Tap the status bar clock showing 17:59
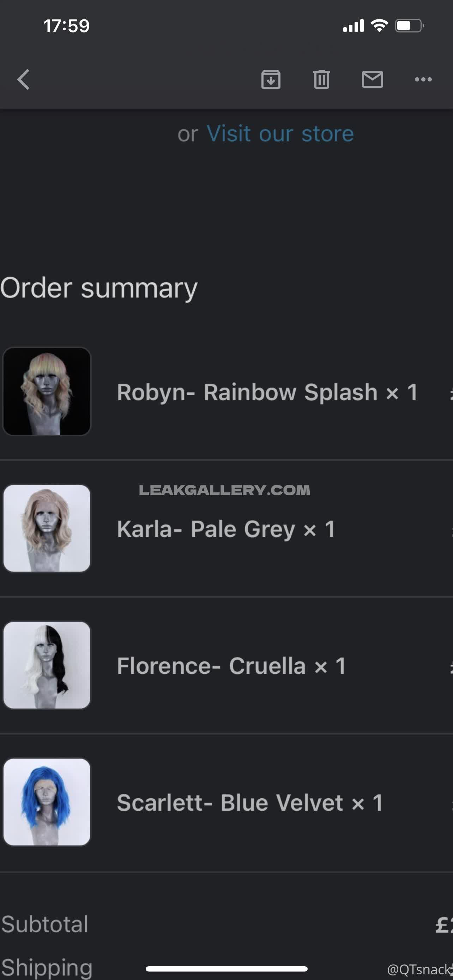Image resolution: width=453 pixels, height=980 pixels. click(67, 26)
